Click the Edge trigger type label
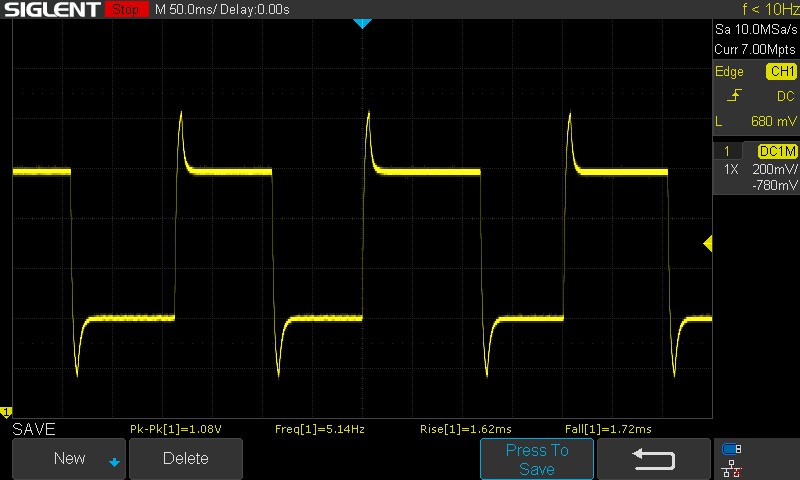 click(729, 71)
